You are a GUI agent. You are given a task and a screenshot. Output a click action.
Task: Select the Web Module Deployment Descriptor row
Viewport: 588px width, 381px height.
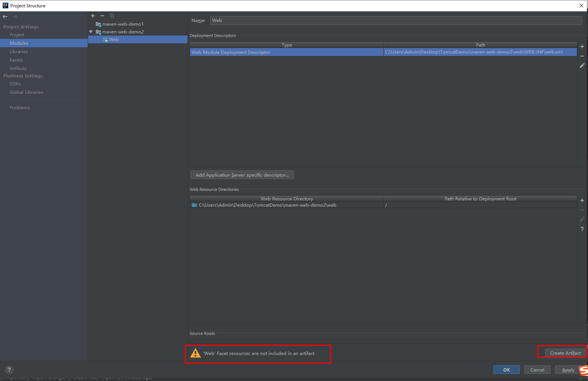(x=286, y=52)
